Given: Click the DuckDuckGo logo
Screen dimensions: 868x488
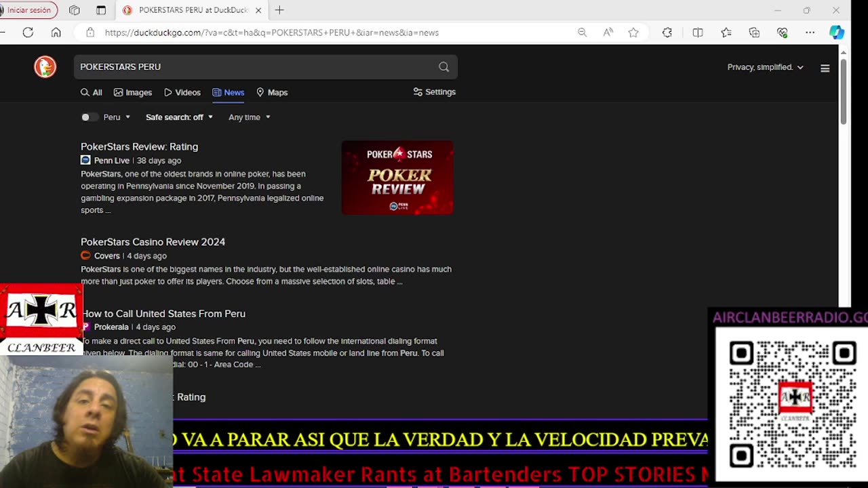Looking at the screenshot, I should pos(45,66).
